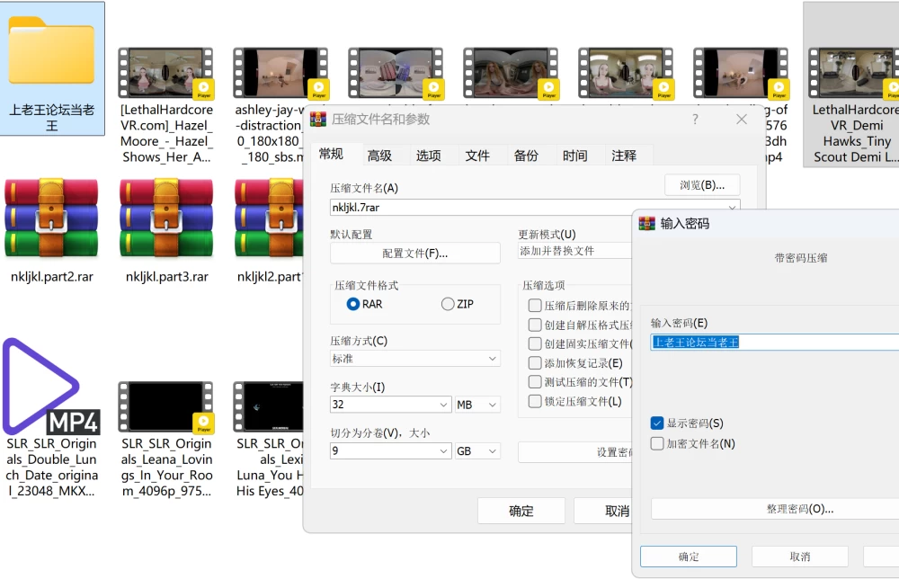This screenshot has width=899, height=588.
Task: Select the LethalHardcoreVR_Demi Hawks video thumbnail
Action: [x=854, y=73]
